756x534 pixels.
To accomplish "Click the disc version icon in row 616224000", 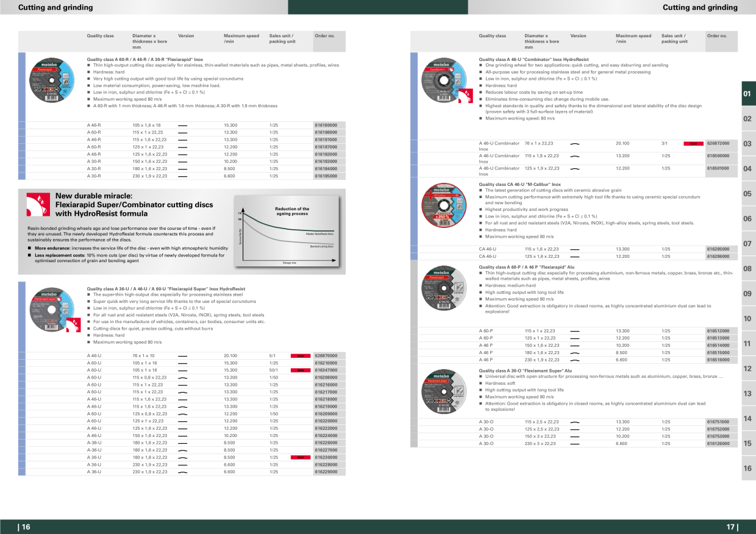I will (183, 436).
